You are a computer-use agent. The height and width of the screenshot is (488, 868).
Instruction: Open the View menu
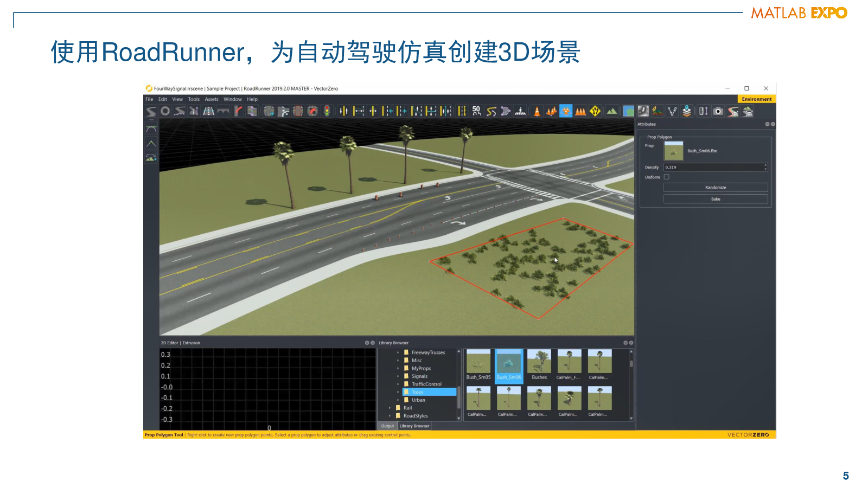tap(177, 99)
